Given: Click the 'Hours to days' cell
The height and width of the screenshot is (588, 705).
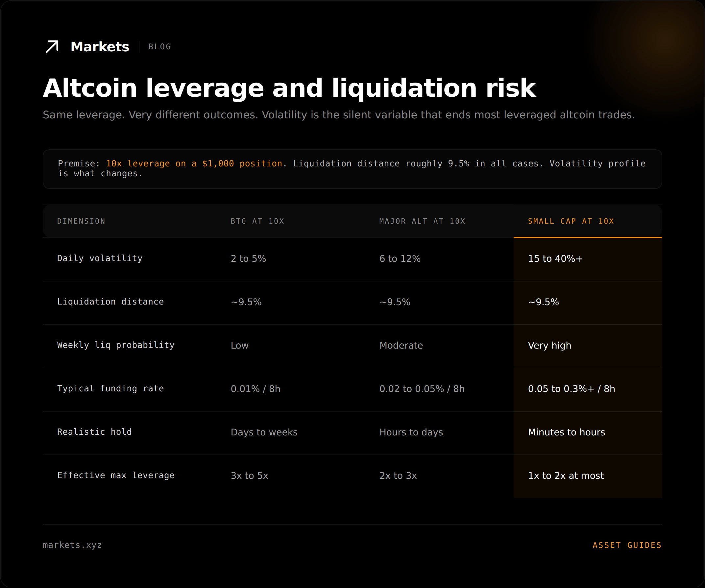Looking at the screenshot, I should pos(411,432).
